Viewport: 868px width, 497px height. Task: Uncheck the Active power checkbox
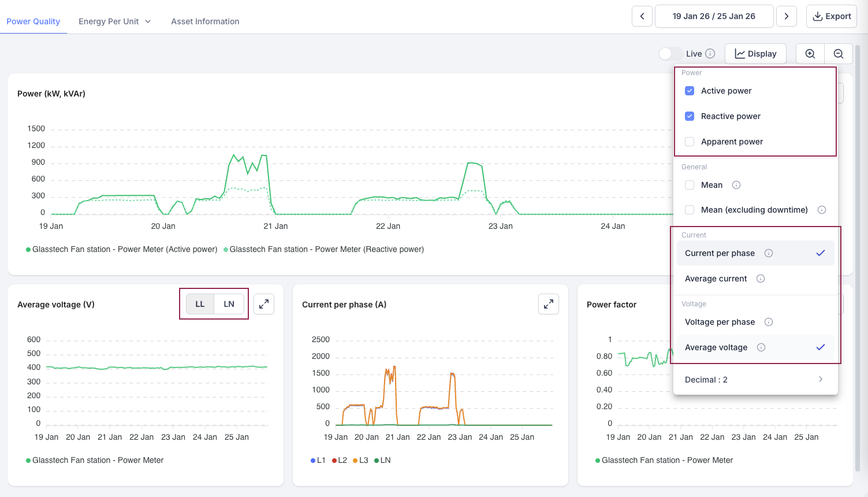[x=690, y=91]
